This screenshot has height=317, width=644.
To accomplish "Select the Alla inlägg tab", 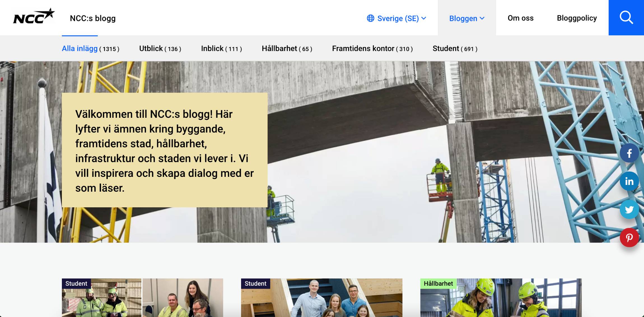I will (x=90, y=49).
